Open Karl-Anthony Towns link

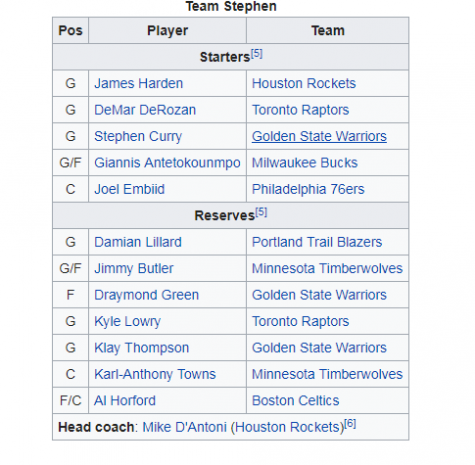(155, 374)
